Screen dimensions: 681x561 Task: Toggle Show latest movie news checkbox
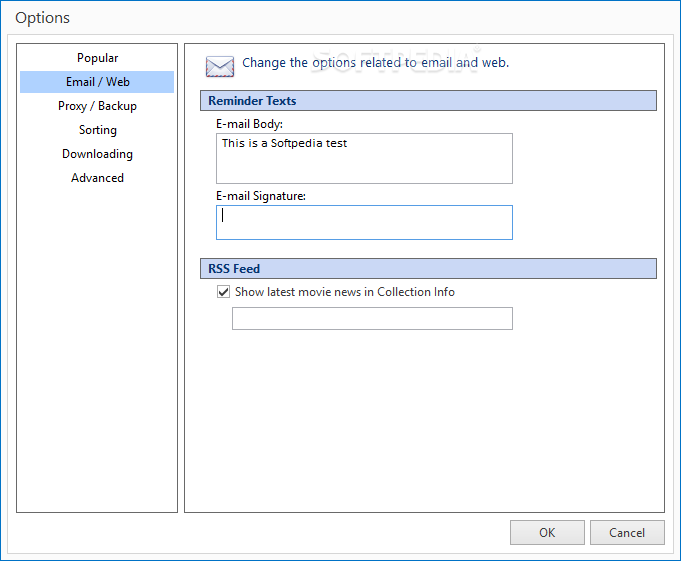point(223,291)
